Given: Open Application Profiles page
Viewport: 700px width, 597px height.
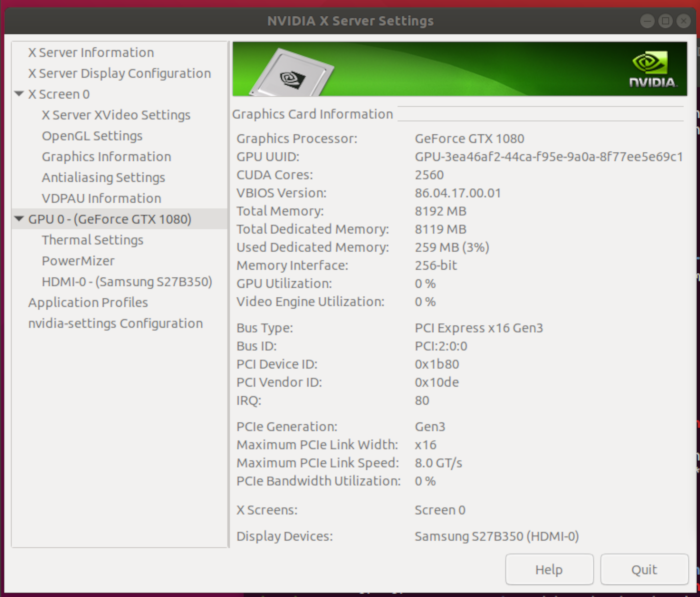Looking at the screenshot, I should [x=88, y=303].
